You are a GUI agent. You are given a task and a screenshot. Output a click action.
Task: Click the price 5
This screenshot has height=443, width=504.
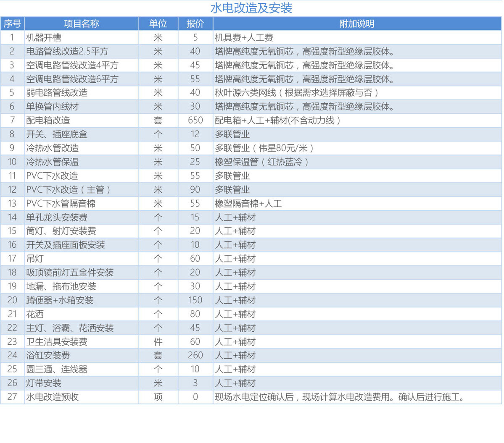[x=195, y=37]
